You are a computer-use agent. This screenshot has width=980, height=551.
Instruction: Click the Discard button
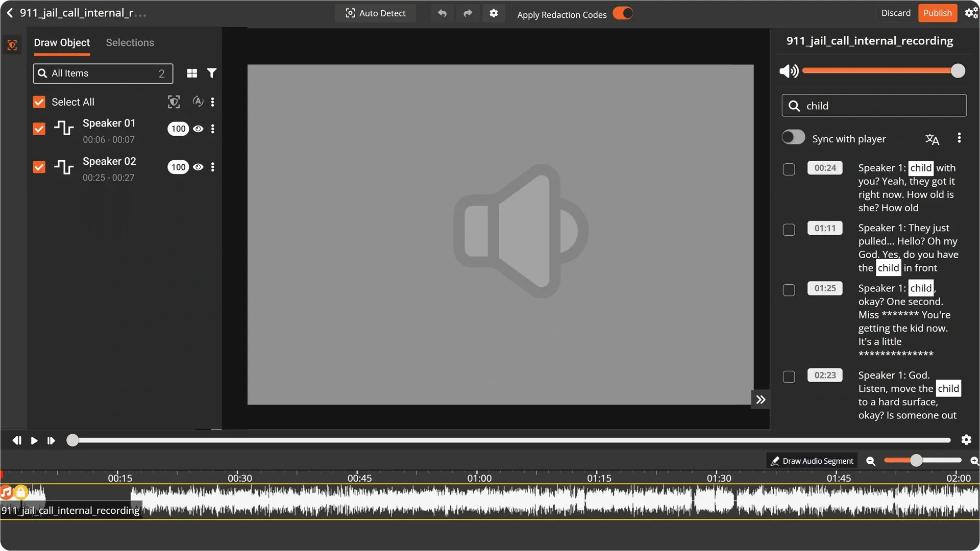point(896,13)
